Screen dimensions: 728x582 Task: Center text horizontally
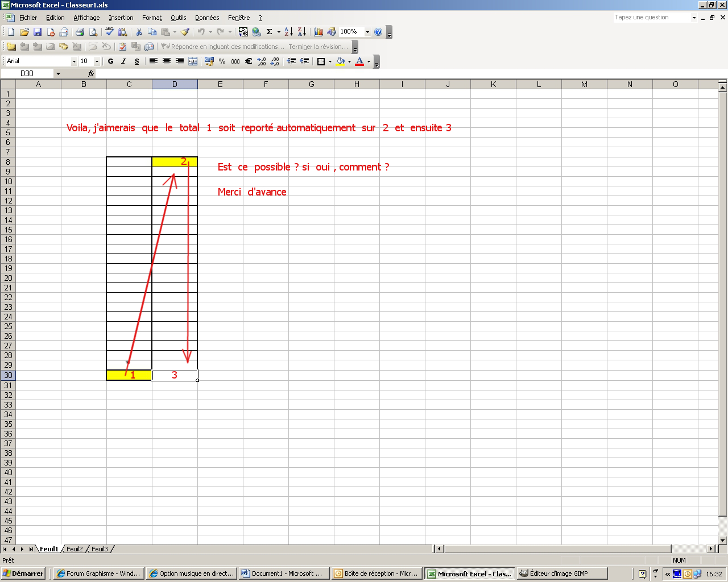(x=166, y=61)
